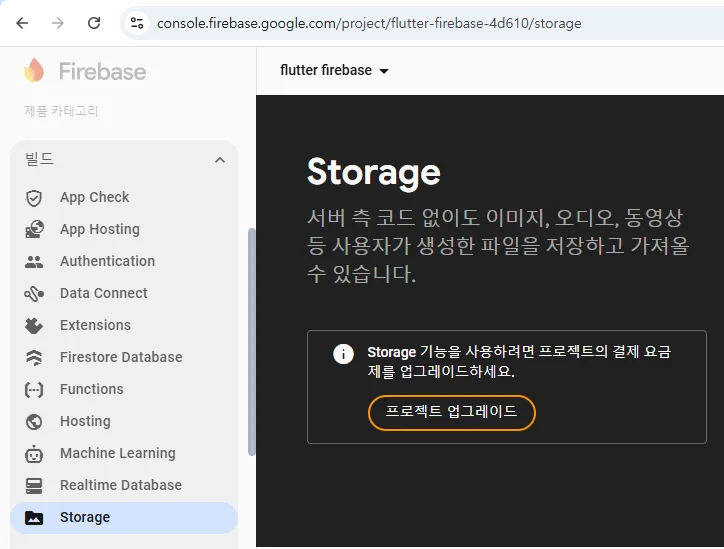Image resolution: width=724 pixels, height=549 pixels.
Task: Click the Firebase wordmark text
Action: (103, 72)
